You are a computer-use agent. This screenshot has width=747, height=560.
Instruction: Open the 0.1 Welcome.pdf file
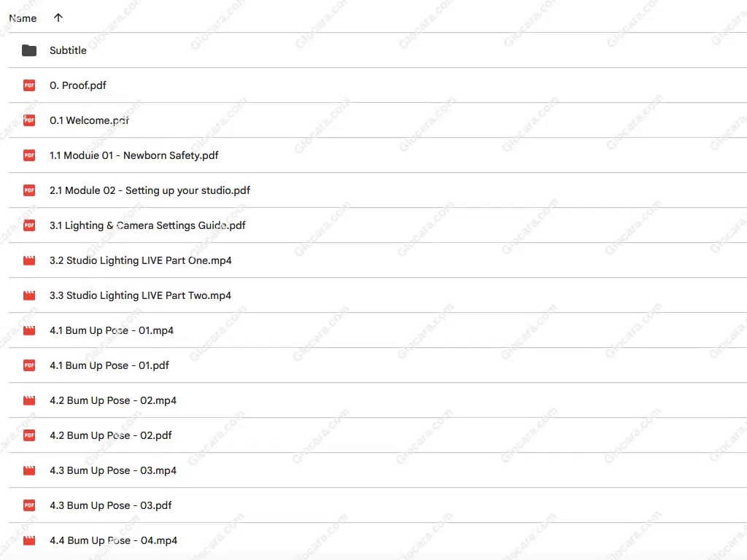[89, 120]
